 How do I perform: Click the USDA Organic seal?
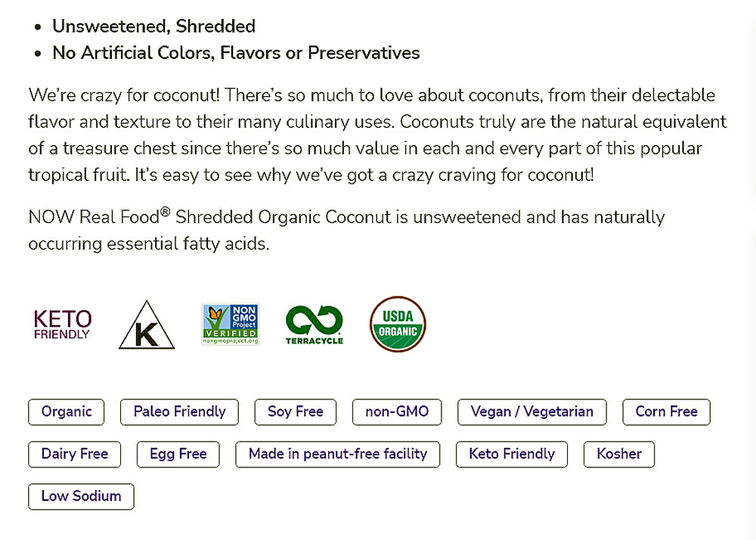click(398, 324)
